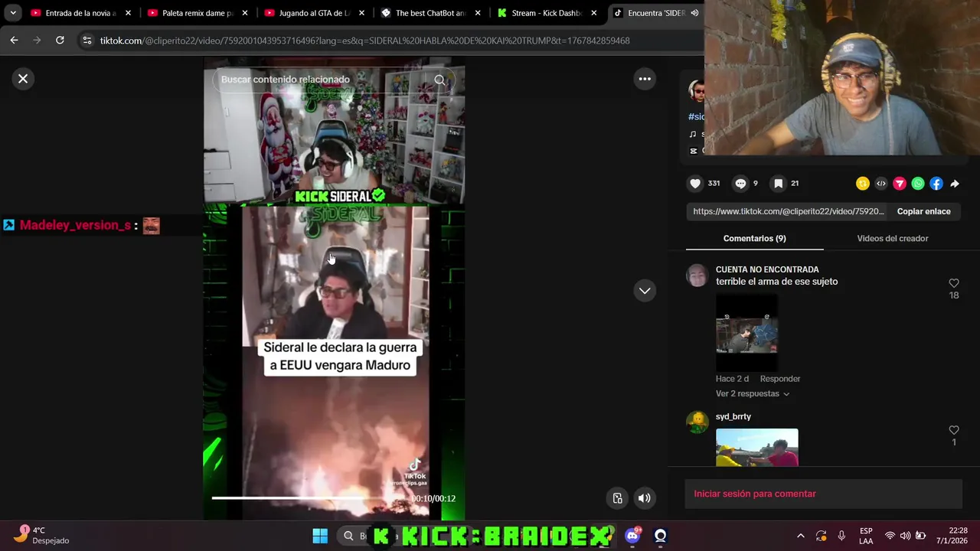Image resolution: width=980 pixels, height=551 pixels.
Task: Repost the video using the yellow icon
Action: coord(863,184)
